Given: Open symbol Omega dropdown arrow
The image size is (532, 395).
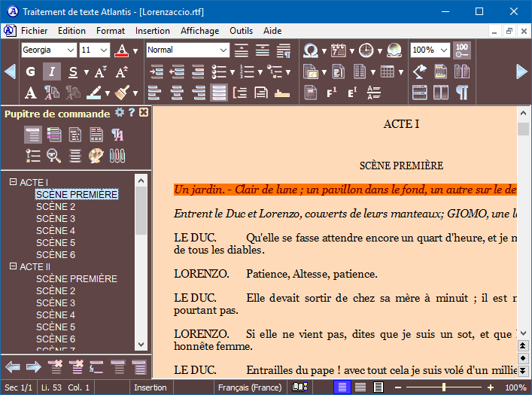Looking at the screenshot, I should tap(324, 51).
